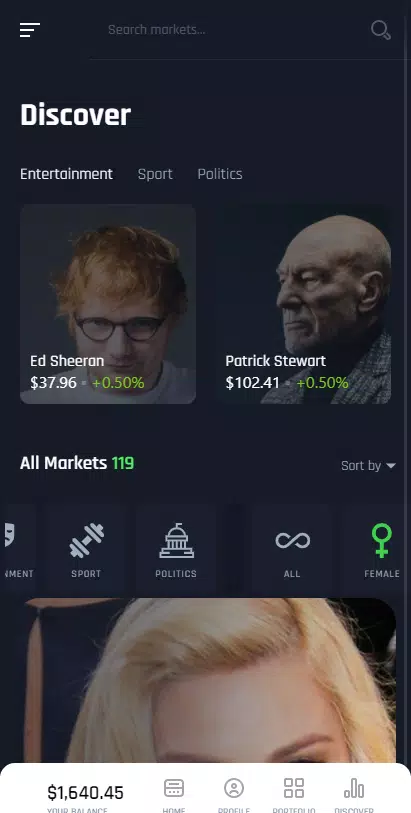View the $1,640.45 balance details

click(x=86, y=793)
